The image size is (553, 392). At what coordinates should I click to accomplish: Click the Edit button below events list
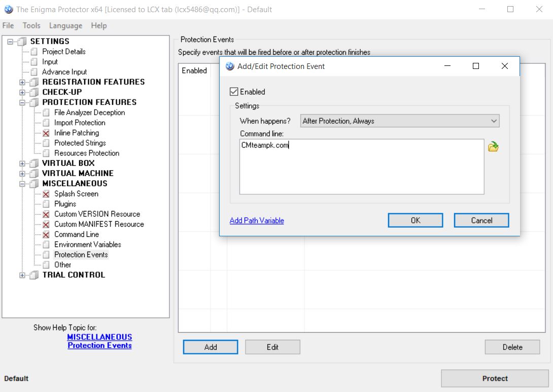click(x=272, y=347)
